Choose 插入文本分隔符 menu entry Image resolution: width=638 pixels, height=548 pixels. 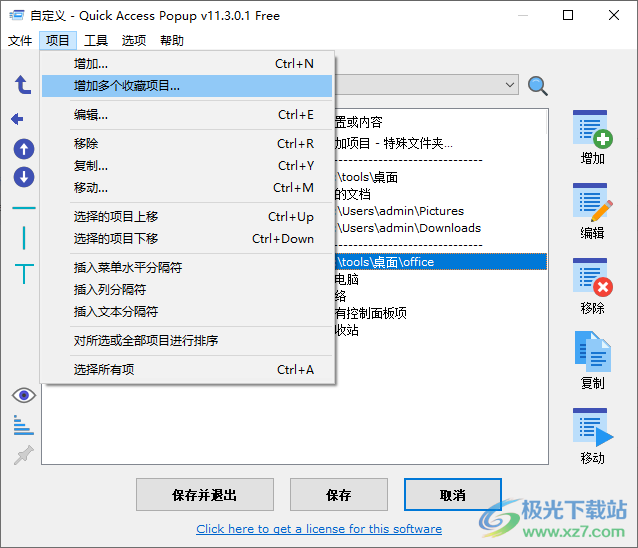click(x=187, y=311)
